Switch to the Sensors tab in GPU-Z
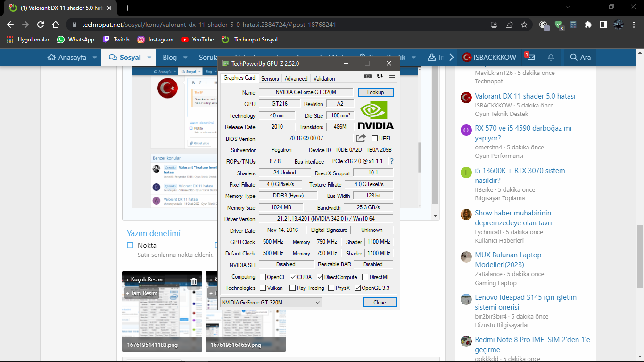This screenshot has height=362, width=644. coord(270,79)
